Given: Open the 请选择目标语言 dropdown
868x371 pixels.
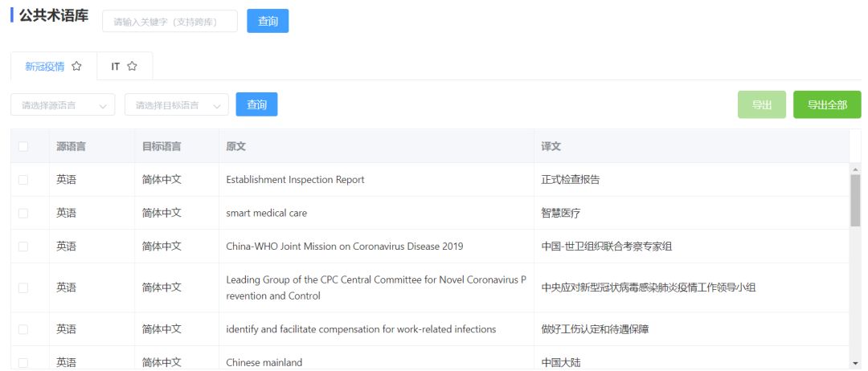Looking at the screenshot, I should pos(177,105).
